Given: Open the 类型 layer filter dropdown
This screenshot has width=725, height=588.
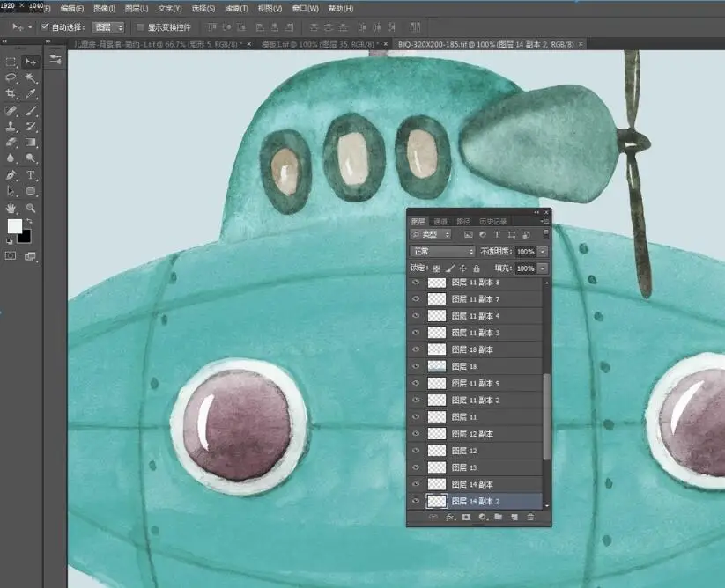Looking at the screenshot, I should (x=431, y=235).
